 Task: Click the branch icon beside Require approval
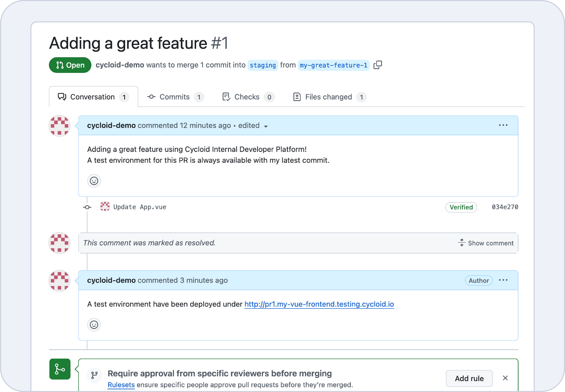pyautogui.click(x=94, y=375)
